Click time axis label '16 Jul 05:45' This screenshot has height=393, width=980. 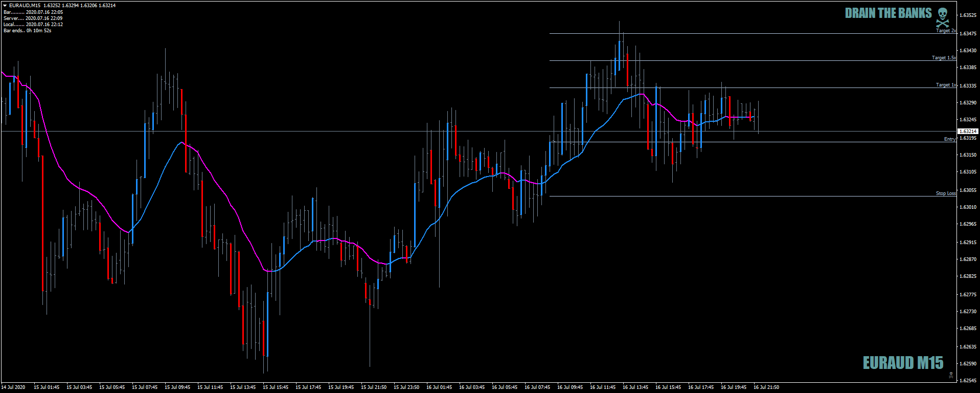coord(505,387)
